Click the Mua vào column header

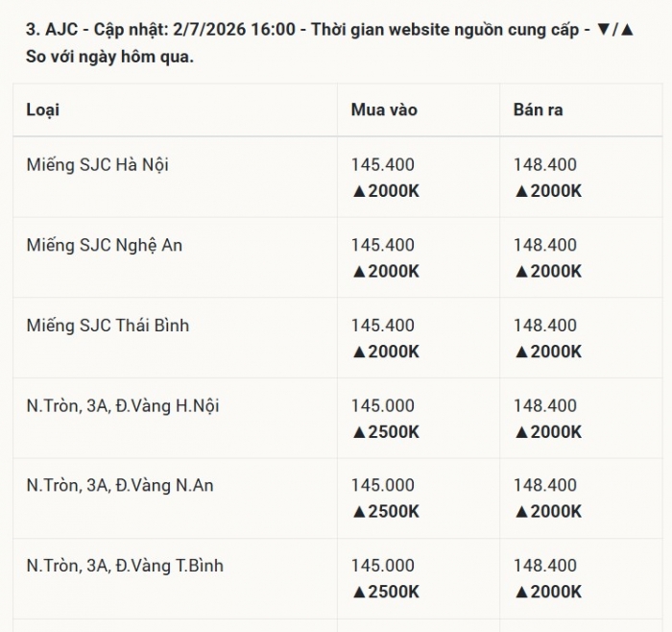pos(384,109)
